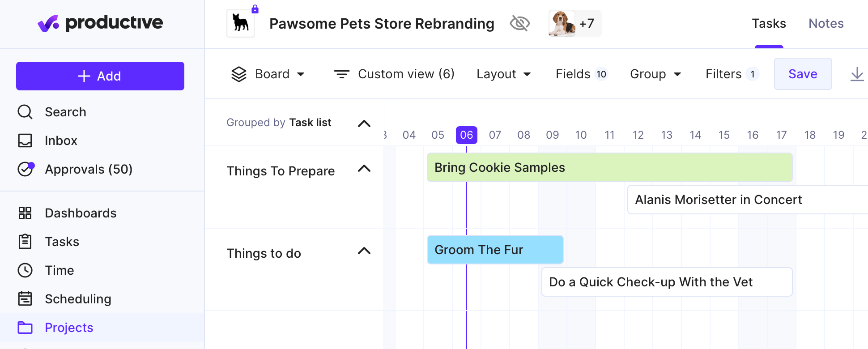Switch to the Notes tab
This screenshot has height=349, width=868.
click(825, 23)
